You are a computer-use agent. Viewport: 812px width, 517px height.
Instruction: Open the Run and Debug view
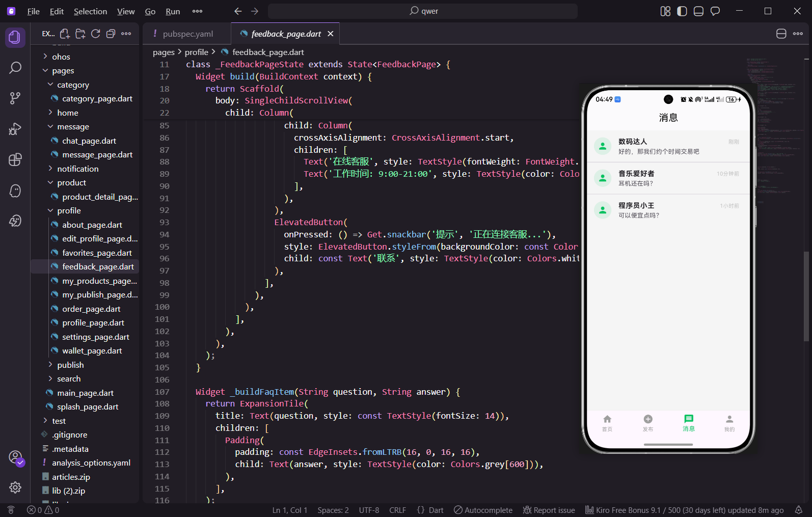[x=15, y=129]
